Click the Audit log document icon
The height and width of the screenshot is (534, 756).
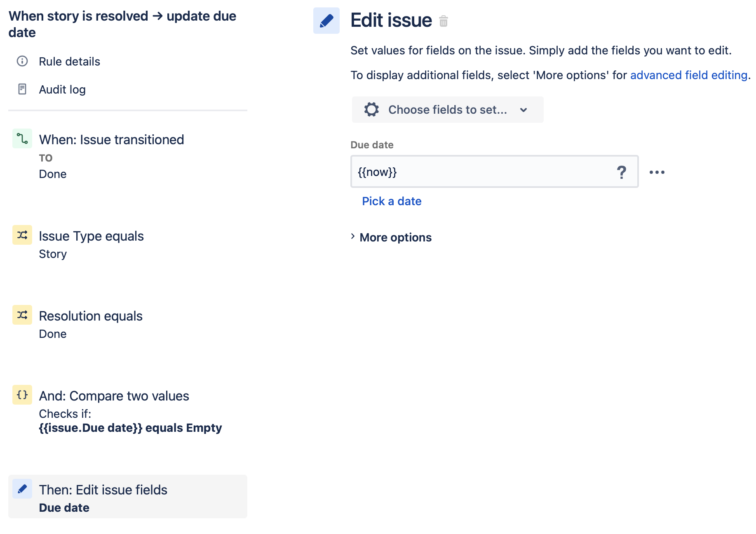(x=22, y=89)
